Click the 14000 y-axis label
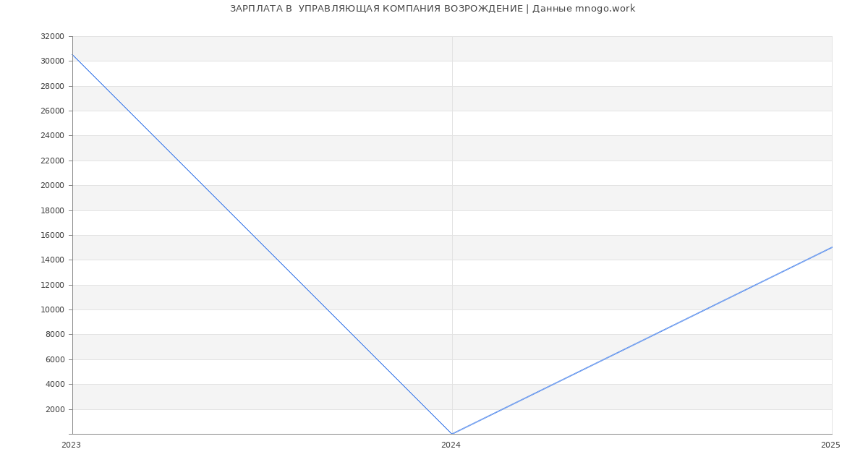Image resolution: width=868 pixels, height=470 pixels. (x=52, y=260)
